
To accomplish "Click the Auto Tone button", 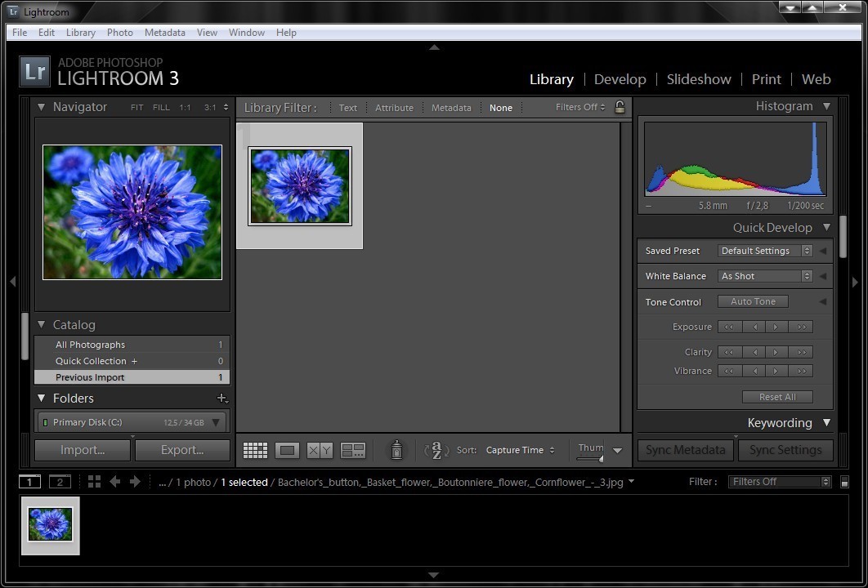I will coord(753,301).
